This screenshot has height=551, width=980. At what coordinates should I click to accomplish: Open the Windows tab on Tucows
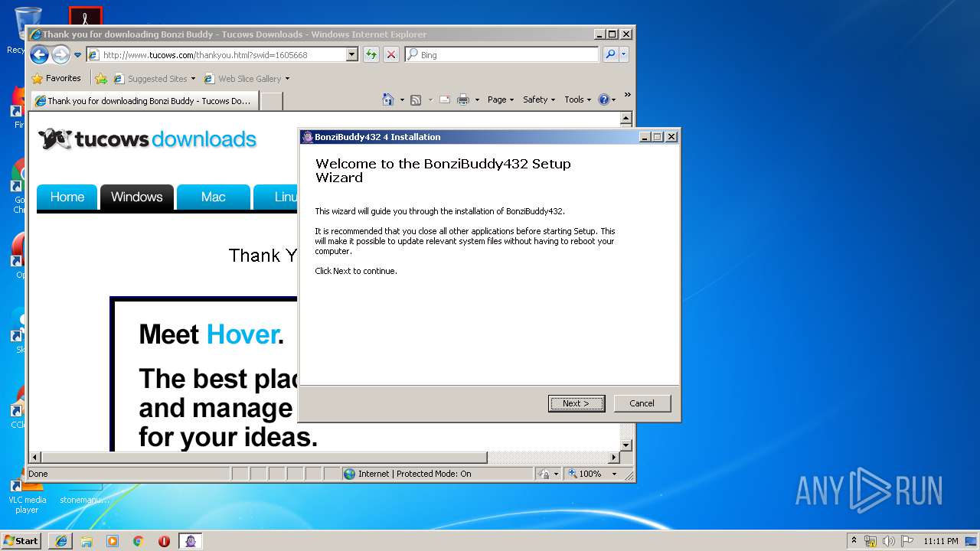(x=136, y=197)
